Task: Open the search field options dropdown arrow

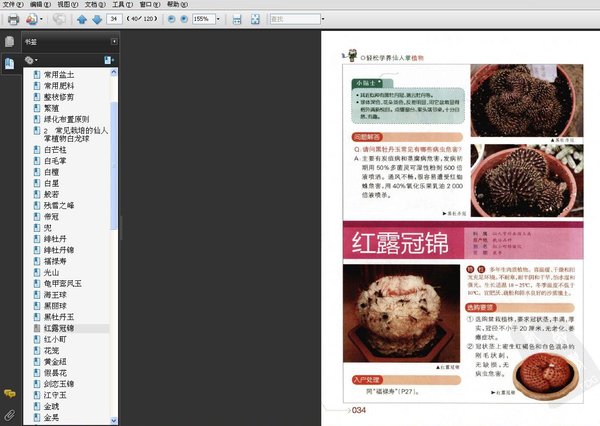Action: click(323, 19)
